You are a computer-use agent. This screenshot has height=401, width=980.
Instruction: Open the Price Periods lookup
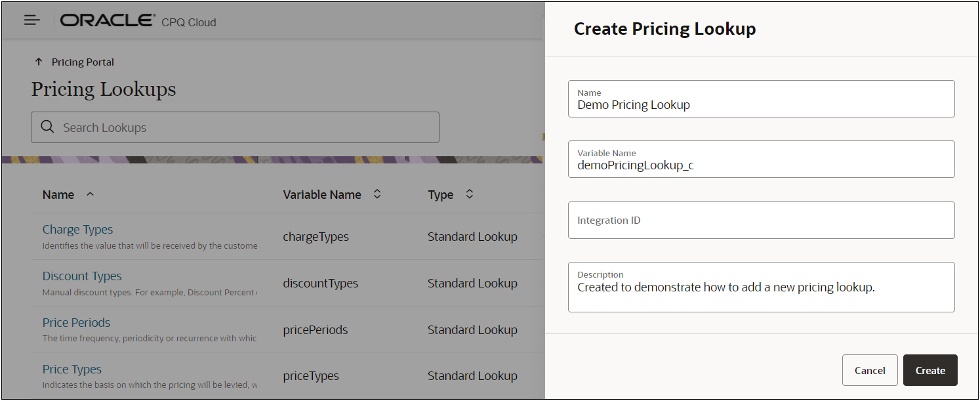[76, 323]
